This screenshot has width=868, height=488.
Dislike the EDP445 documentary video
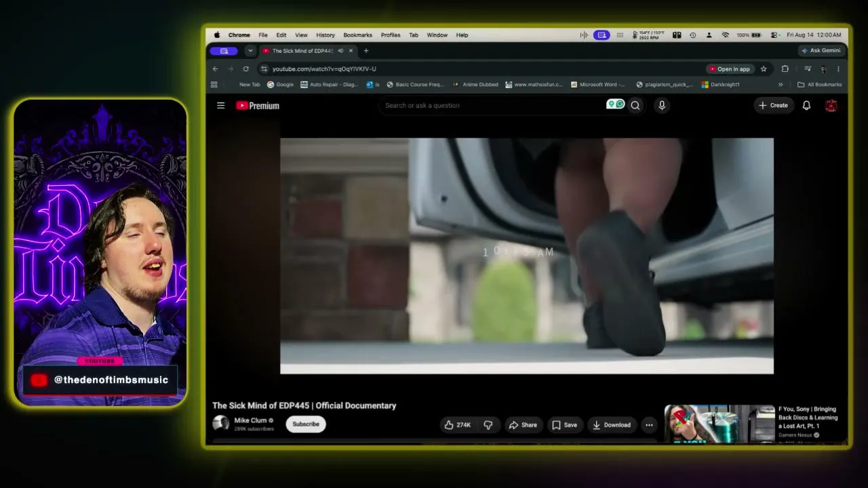tap(488, 425)
